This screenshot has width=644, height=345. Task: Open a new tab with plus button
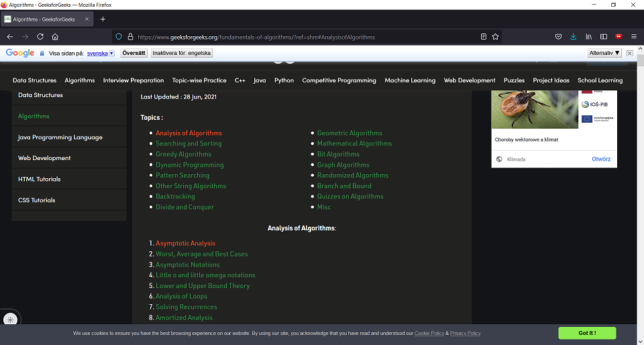click(x=103, y=19)
